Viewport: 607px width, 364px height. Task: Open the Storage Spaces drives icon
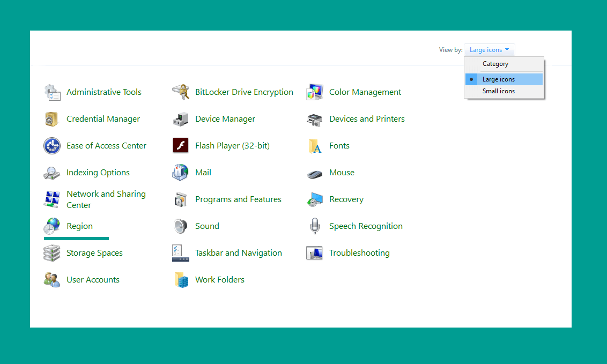click(52, 253)
